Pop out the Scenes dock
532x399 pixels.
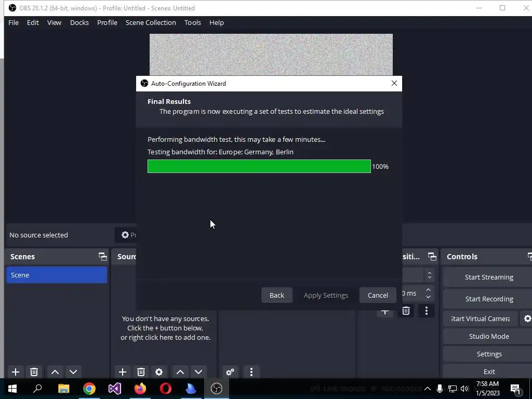(102, 257)
